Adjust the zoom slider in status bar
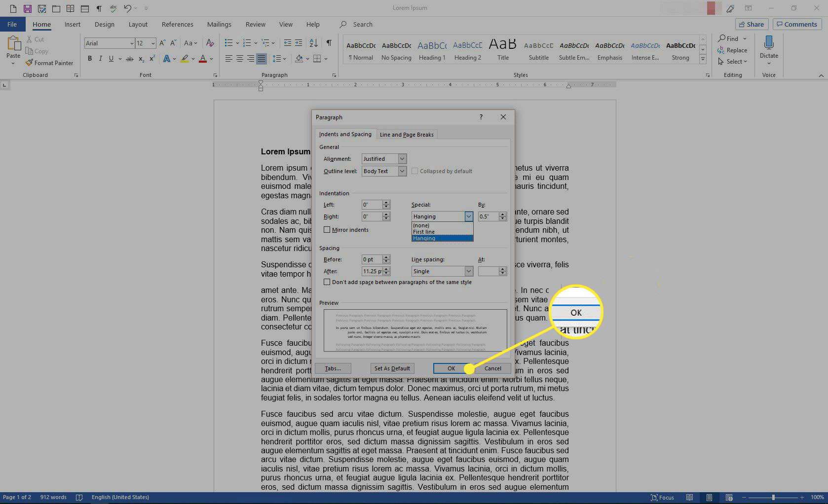The image size is (828, 504). (773, 497)
